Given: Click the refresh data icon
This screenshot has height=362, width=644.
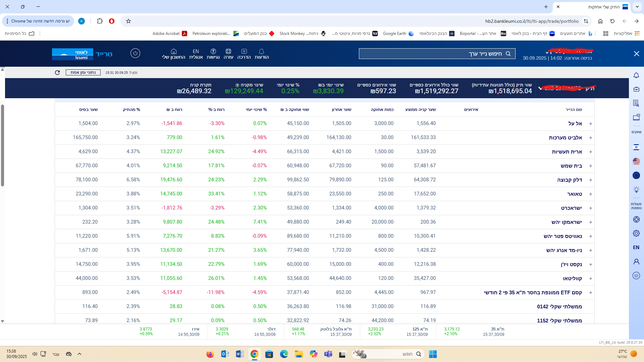Looking at the screenshot, I should click(57, 72).
